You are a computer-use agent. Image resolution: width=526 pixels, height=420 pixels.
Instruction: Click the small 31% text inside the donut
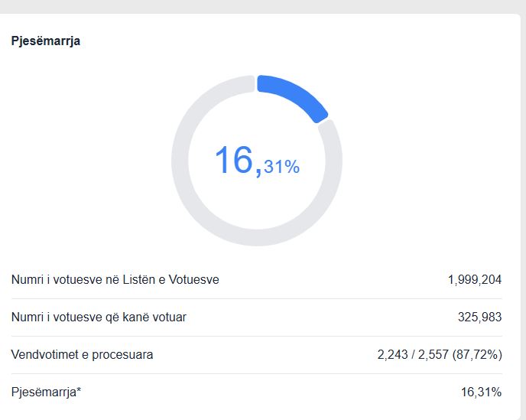click(x=282, y=167)
